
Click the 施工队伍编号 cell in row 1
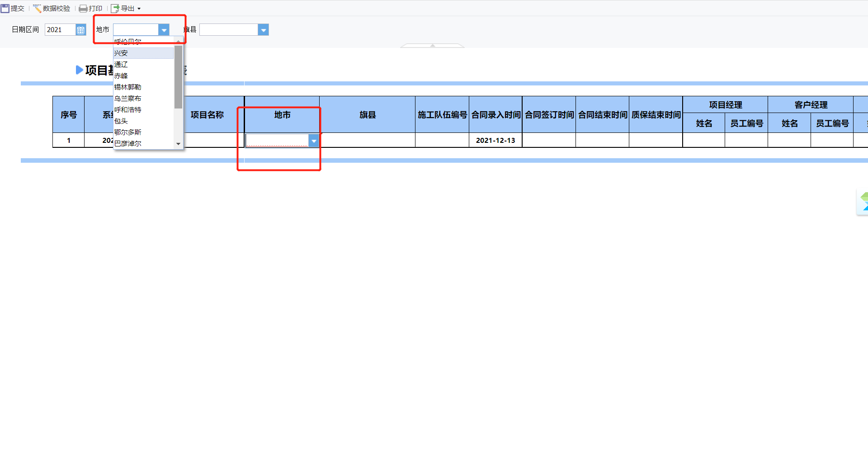pos(442,140)
